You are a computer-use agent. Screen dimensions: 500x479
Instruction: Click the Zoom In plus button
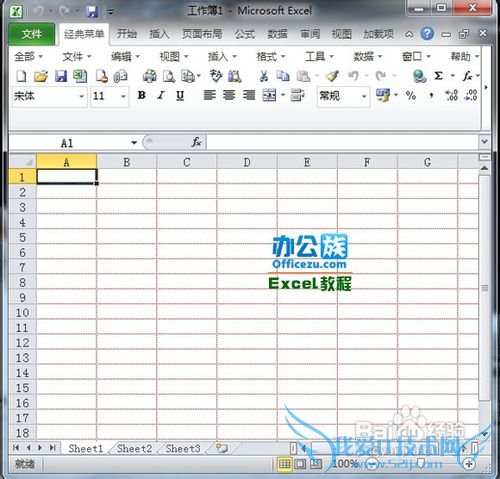(469, 464)
